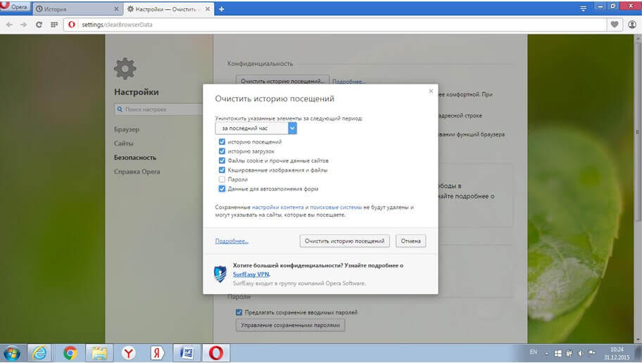644x363 pixels.
Task: Select Браузер in settings sidebar
Action: 127,129
